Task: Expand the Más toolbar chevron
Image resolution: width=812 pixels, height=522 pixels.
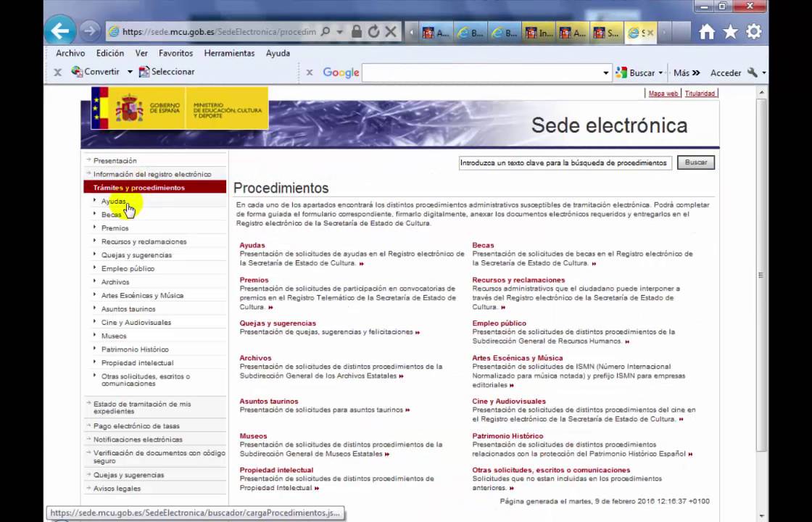Action: [x=687, y=73]
